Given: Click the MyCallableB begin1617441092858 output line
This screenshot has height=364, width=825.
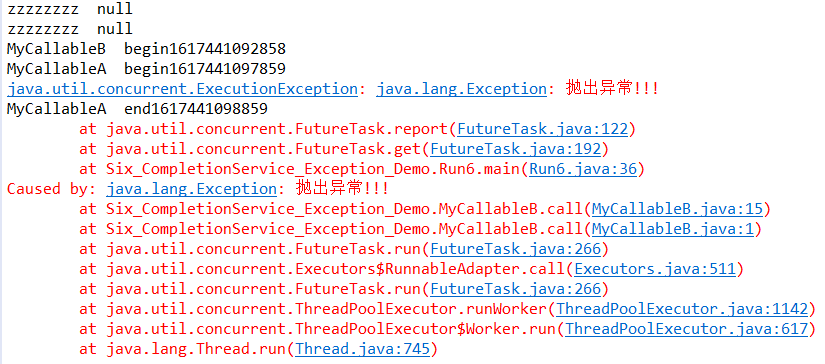Looking at the screenshot, I should 146,49.
